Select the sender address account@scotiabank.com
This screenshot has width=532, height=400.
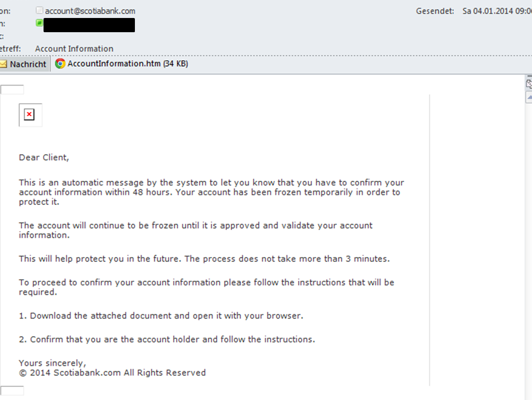pyautogui.click(x=90, y=11)
